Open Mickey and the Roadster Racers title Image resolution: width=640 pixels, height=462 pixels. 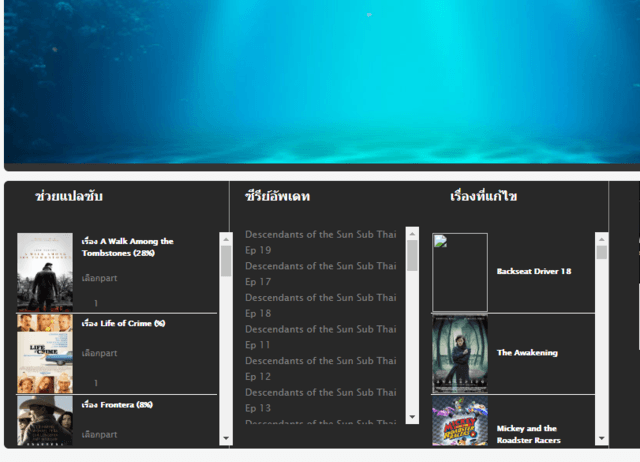click(x=529, y=434)
